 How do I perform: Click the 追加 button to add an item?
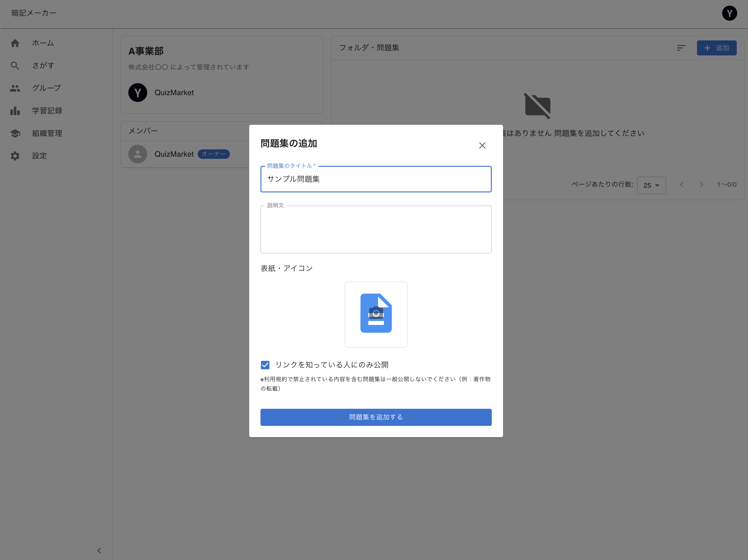coord(717,48)
